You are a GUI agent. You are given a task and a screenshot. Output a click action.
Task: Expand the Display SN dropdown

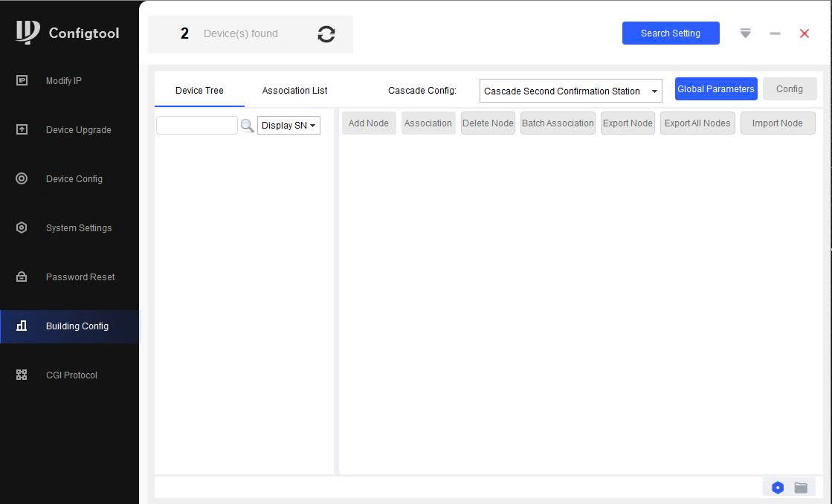tap(288, 126)
